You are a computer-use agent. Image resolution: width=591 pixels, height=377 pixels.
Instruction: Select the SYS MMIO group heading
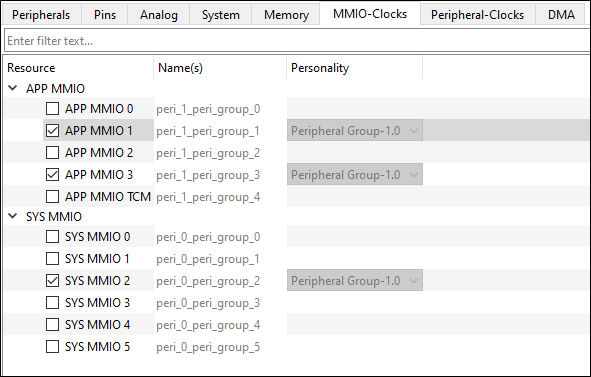click(x=54, y=216)
